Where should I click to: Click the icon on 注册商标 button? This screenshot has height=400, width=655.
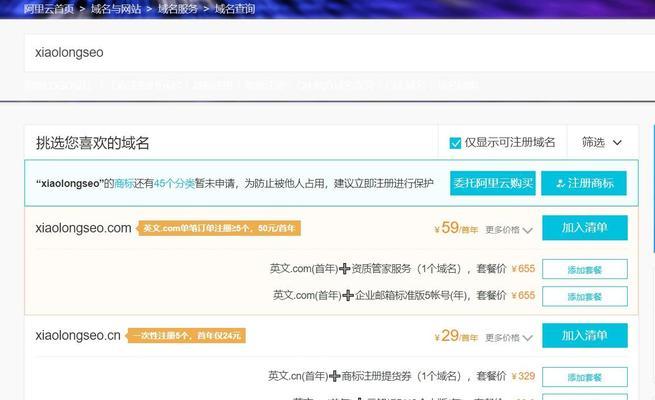point(561,183)
